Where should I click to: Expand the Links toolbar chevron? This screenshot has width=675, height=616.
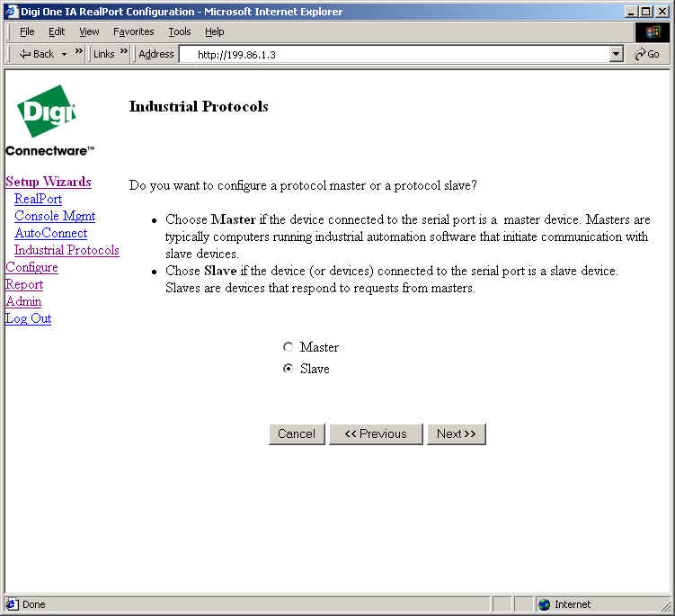click(x=124, y=52)
